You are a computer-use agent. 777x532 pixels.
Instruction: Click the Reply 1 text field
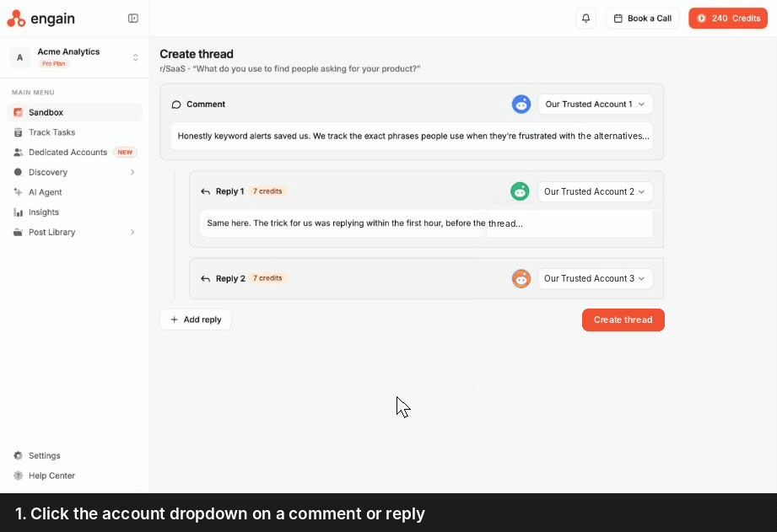[x=427, y=223]
